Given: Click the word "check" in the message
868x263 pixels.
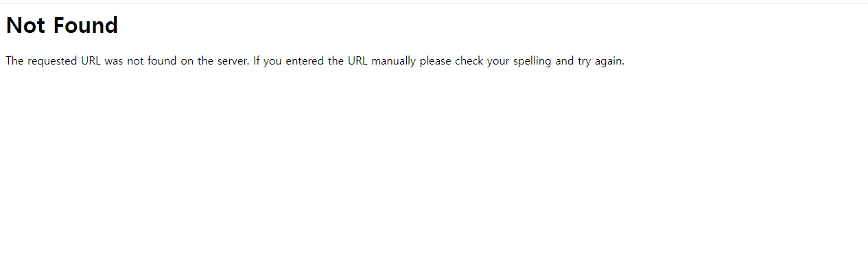Looking at the screenshot, I should tap(469, 60).
